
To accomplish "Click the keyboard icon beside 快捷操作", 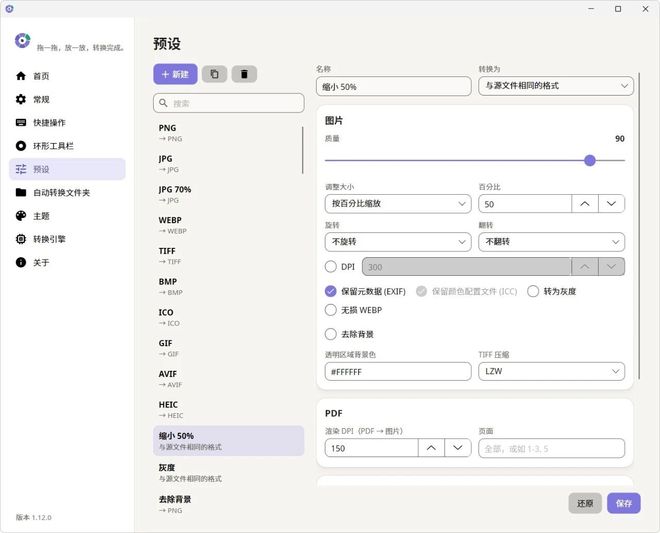I will [x=21, y=123].
